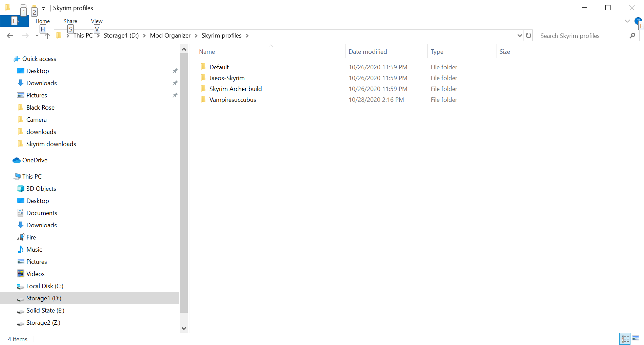Click the Forward navigation arrow
Image resolution: width=644 pixels, height=345 pixels.
[x=25, y=36]
